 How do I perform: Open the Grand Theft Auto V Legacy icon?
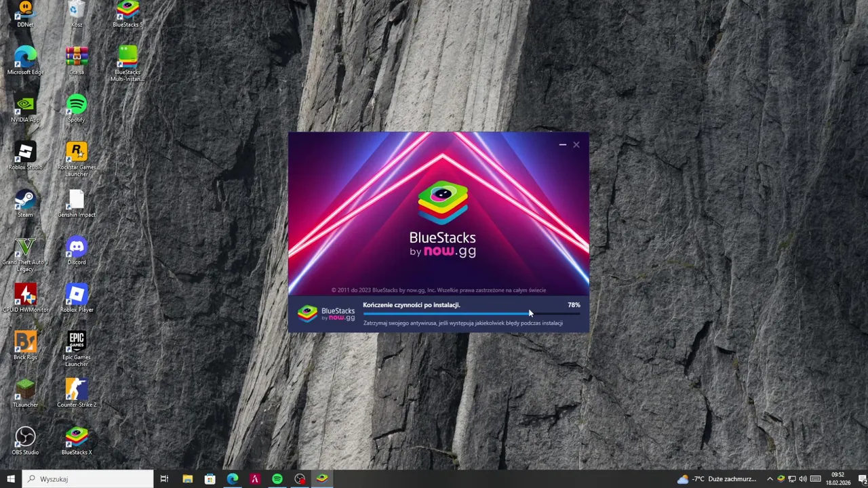(25, 254)
